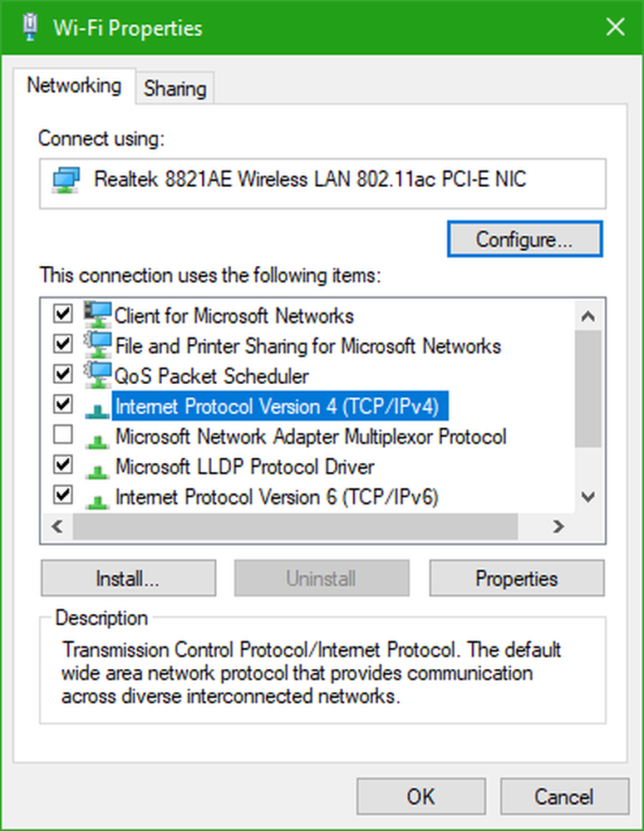Click the Internet Protocol Version 4 icon

(x=98, y=407)
